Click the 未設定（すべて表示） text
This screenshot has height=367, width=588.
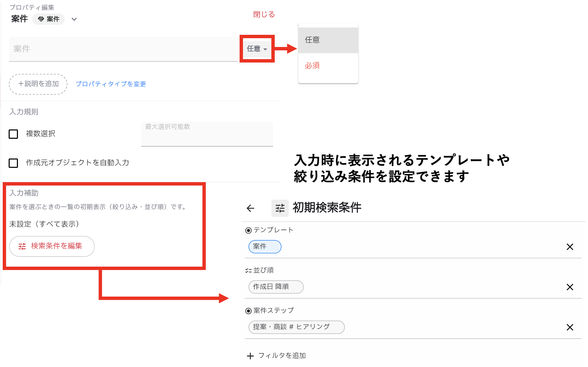(44, 224)
